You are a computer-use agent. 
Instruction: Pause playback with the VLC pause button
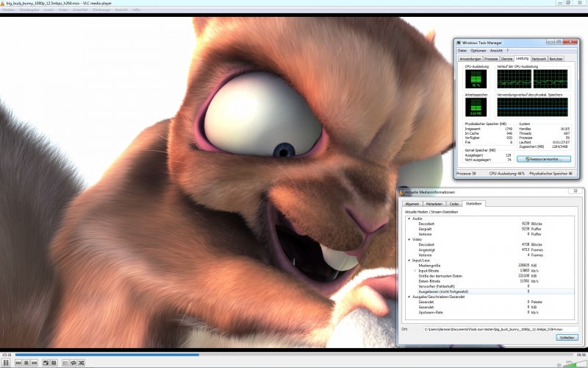click(6, 363)
